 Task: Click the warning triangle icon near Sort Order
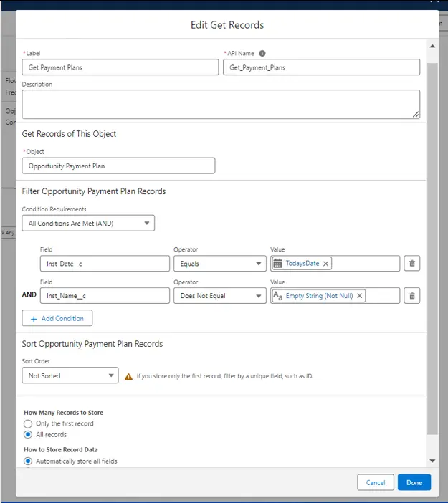[x=128, y=376]
